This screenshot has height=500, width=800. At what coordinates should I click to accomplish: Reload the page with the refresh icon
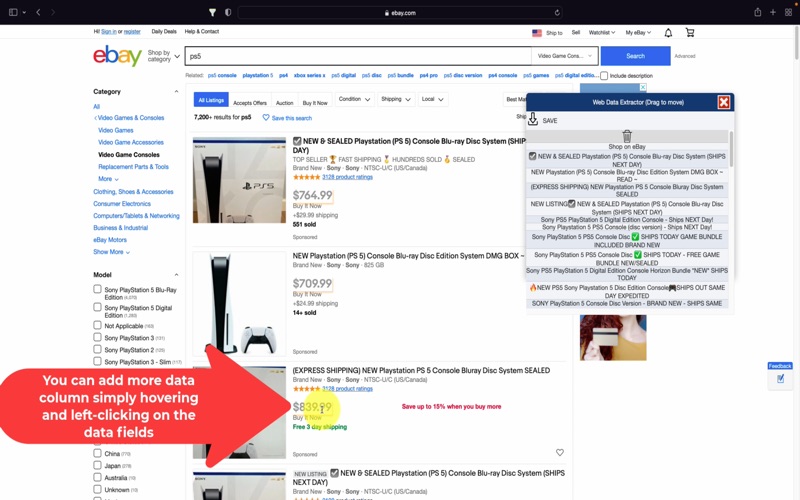coord(557,13)
